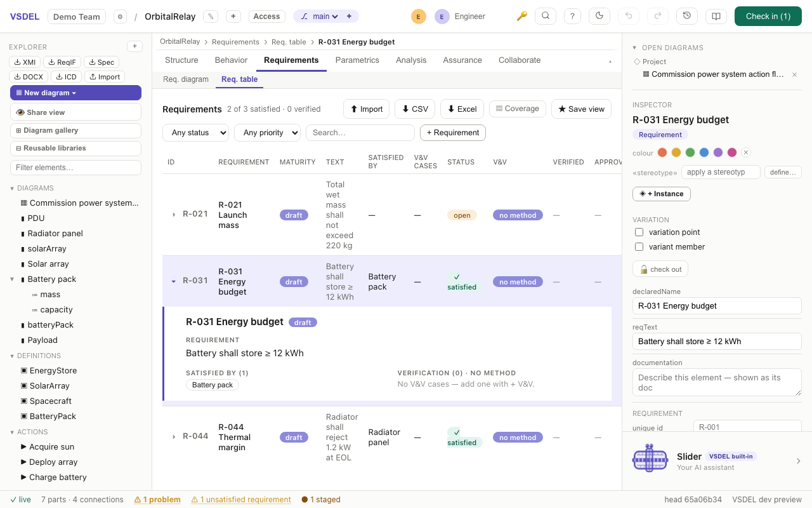
Task: Click the pencil icon to rename OrbitalRelay
Action: (x=211, y=17)
